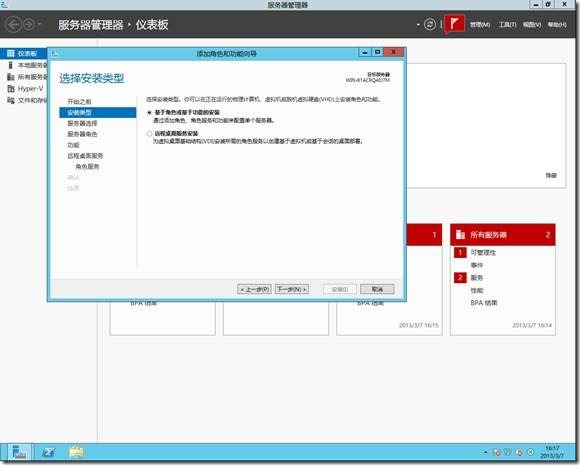
Task: Click the 下一步(N) button
Action: (292, 289)
